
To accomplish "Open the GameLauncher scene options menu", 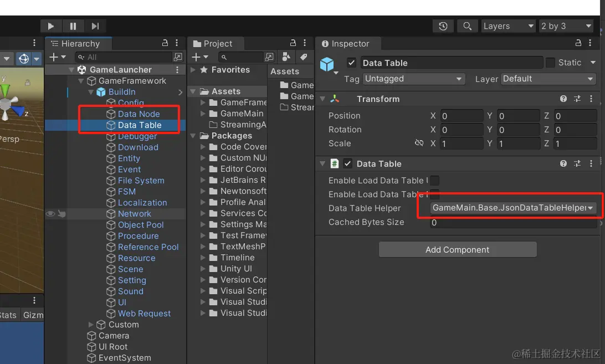I will (x=177, y=69).
